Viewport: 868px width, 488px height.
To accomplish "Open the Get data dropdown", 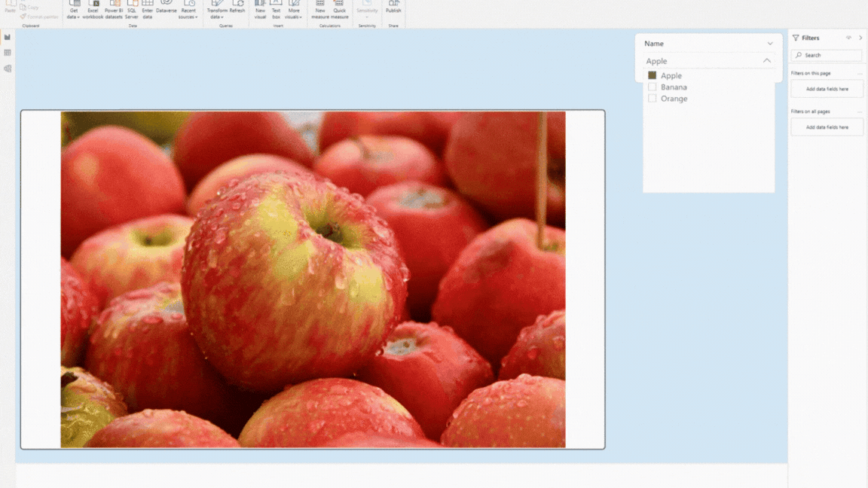I will (x=74, y=11).
